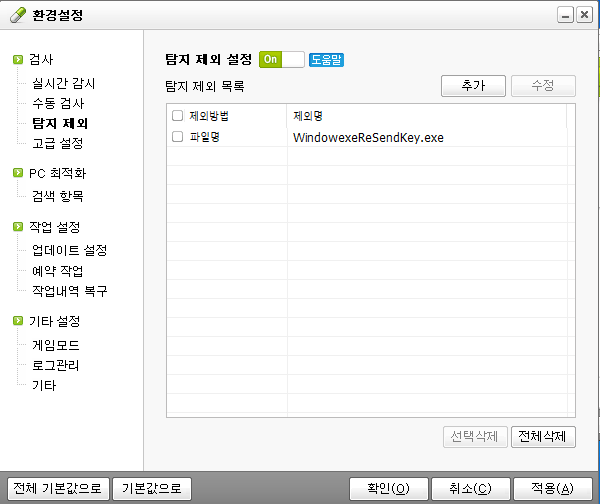Click the 제외명 column header
Image resolution: width=600 pixels, height=504 pixels.
(308, 116)
